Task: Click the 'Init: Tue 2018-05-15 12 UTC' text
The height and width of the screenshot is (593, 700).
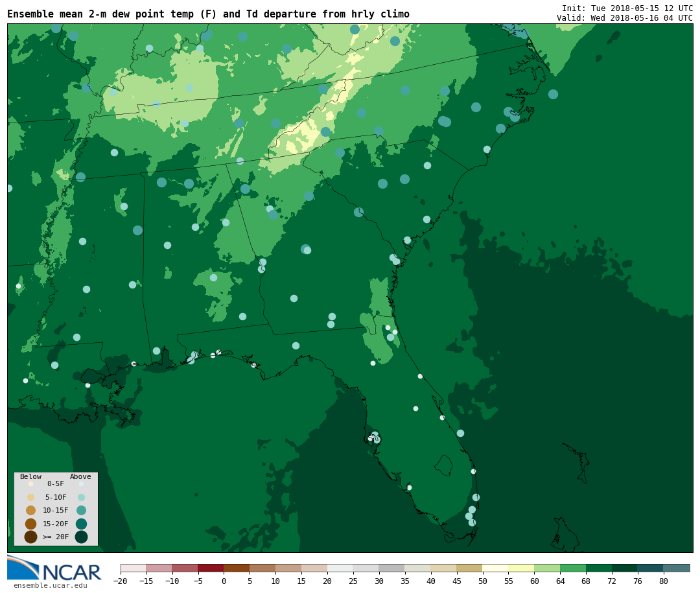Action: [x=627, y=8]
